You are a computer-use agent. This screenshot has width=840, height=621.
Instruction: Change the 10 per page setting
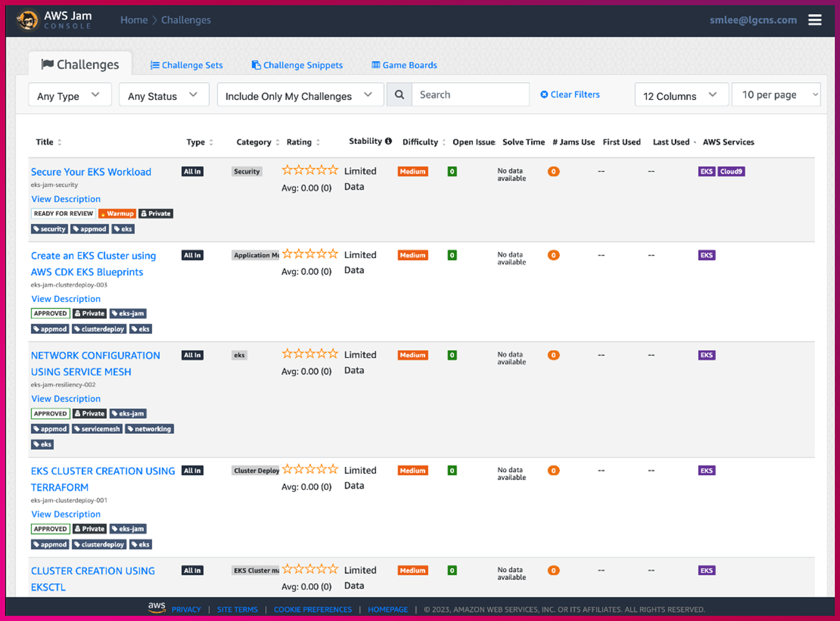[x=777, y=95]
